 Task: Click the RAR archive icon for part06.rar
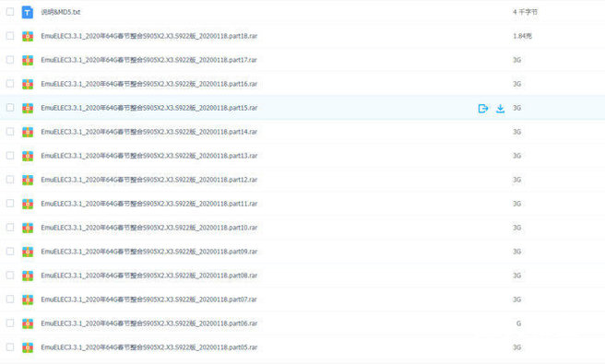28,323
